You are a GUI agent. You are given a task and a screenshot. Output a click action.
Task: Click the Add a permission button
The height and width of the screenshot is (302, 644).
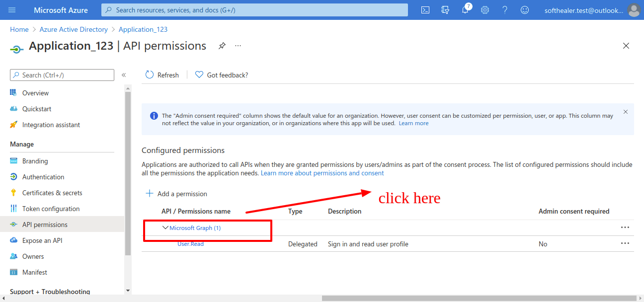point(176,194)
